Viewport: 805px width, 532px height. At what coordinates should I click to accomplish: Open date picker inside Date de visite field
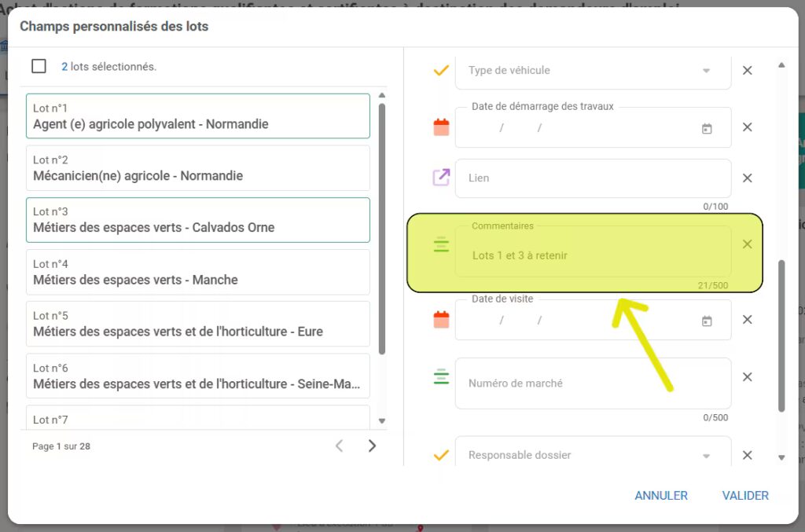click(x=707, y=319)
